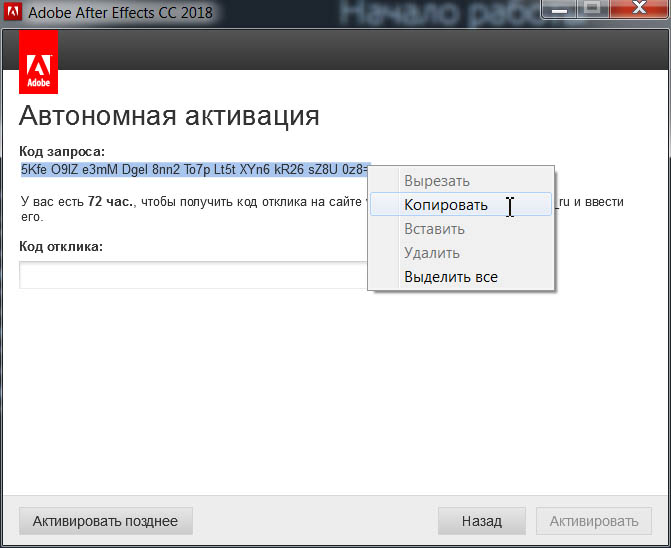The width and height of the screenshot is (671, 548).
Task: Focus the Код отклика input field
Action: [x=193, y=275]
